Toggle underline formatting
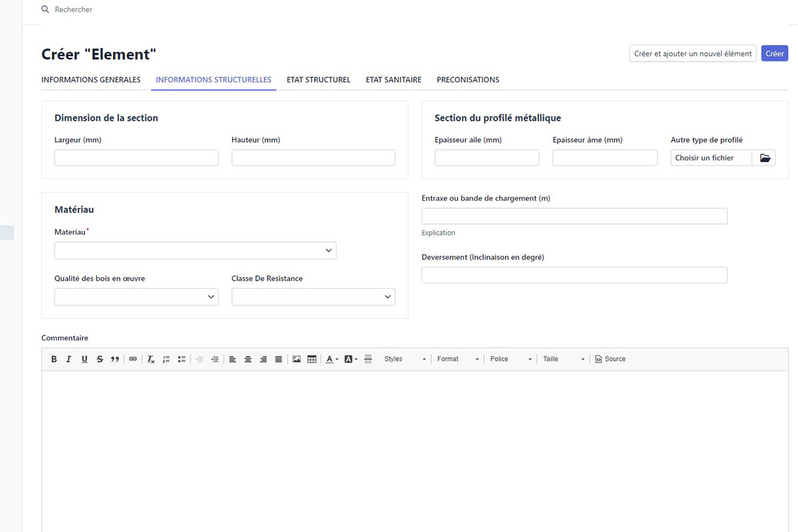 pos(84,359)
